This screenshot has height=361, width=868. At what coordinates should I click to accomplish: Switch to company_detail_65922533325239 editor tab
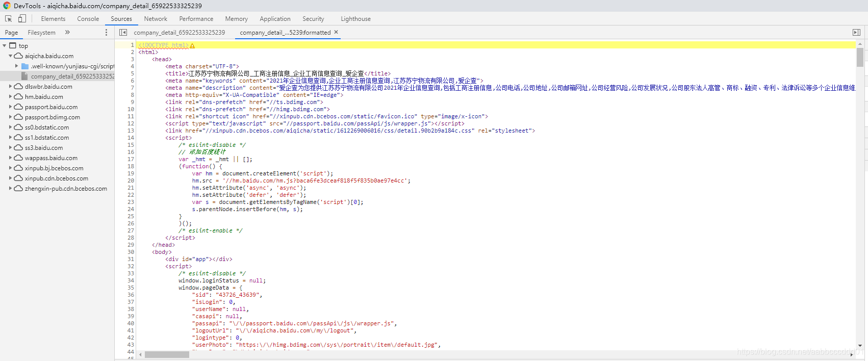point(179,33)
